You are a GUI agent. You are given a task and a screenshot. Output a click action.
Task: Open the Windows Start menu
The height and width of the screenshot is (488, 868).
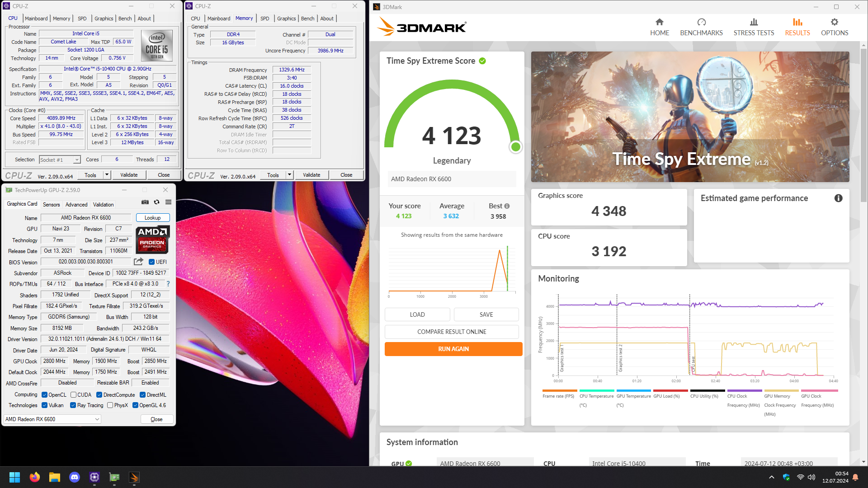14,477
